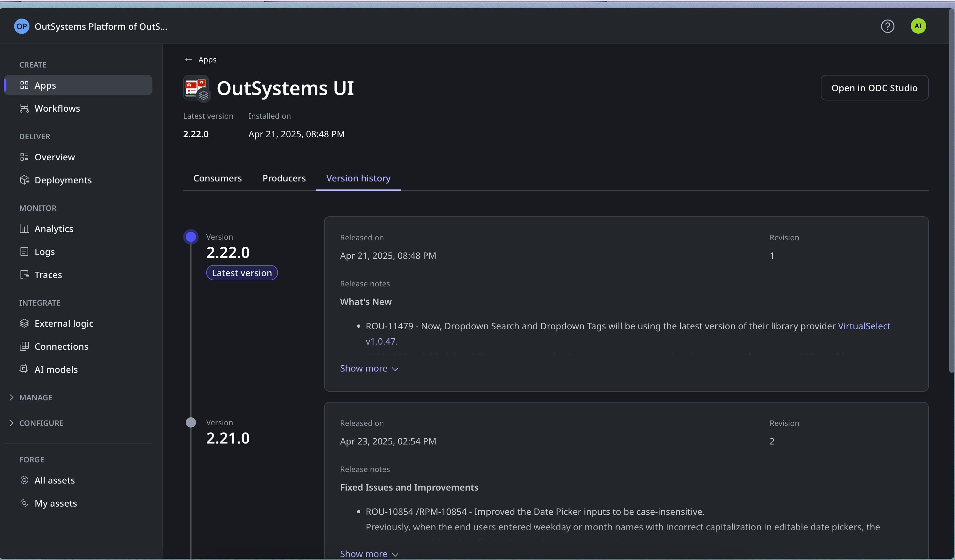Click the Deployments cube icon
Viewport: 955px width, 560px height.
[x=24, y=180]
